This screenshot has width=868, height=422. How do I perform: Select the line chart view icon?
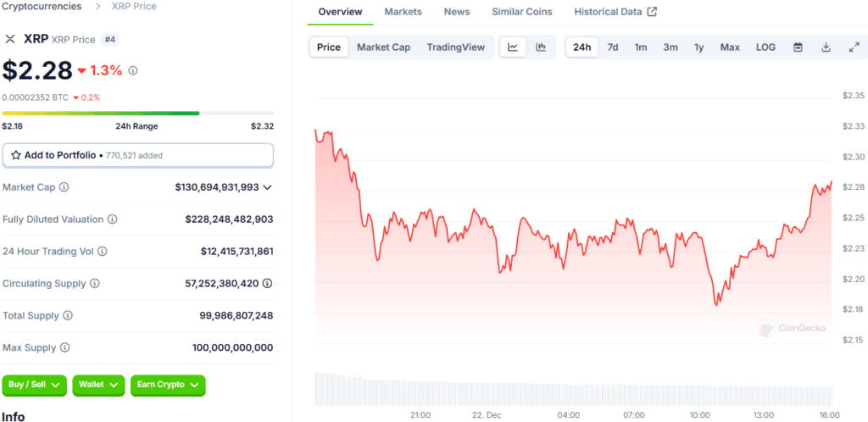pyautogui.click(x=513, y=47)
